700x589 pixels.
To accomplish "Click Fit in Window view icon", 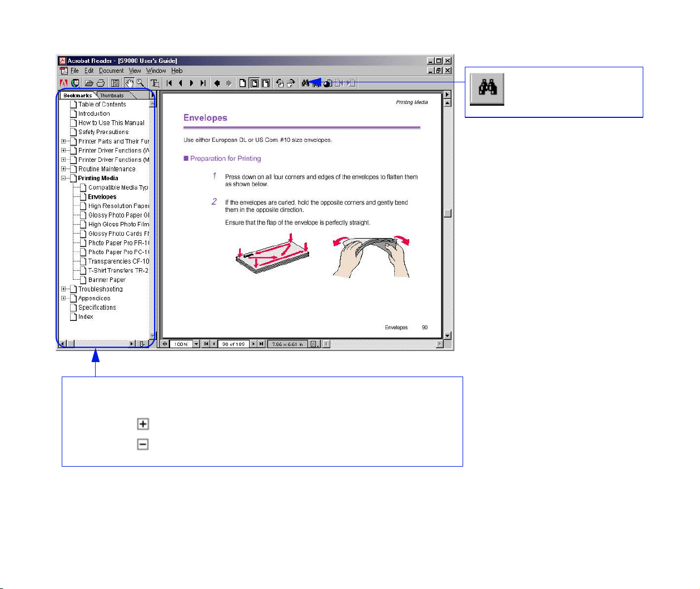I will tap(254, 83).
